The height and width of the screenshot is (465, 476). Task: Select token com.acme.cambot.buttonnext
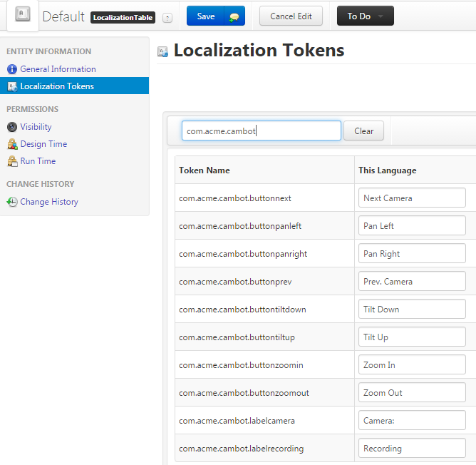[x=235, y=198]
